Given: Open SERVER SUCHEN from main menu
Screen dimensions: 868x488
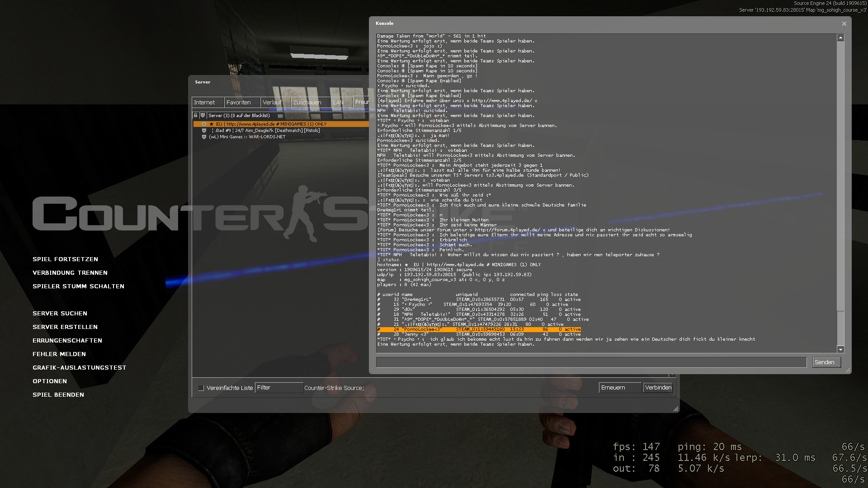Looking at the screenshot, I should [x=60, y=314].
